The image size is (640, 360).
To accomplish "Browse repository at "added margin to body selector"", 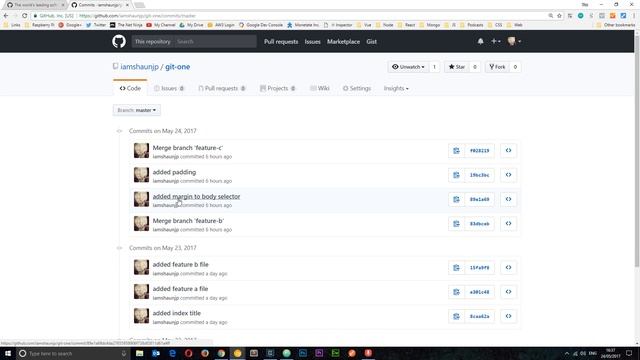I will point(508,199).
